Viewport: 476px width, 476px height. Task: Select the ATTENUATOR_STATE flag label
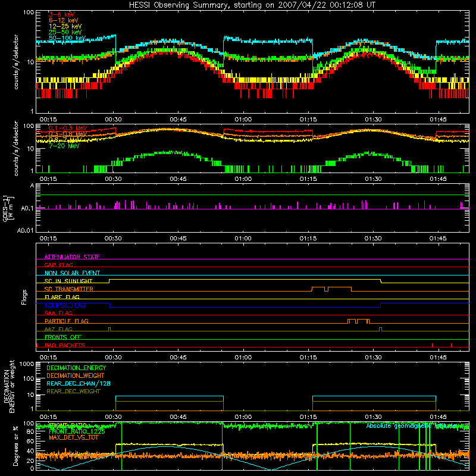(x=72, y=257)
